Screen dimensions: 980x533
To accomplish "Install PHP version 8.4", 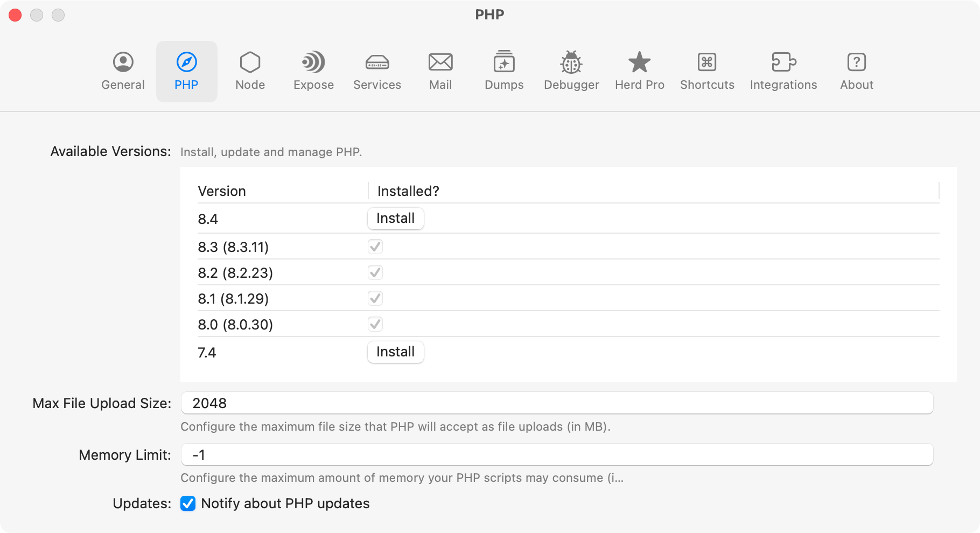I will pyautogui.click(x=395, y=219).
